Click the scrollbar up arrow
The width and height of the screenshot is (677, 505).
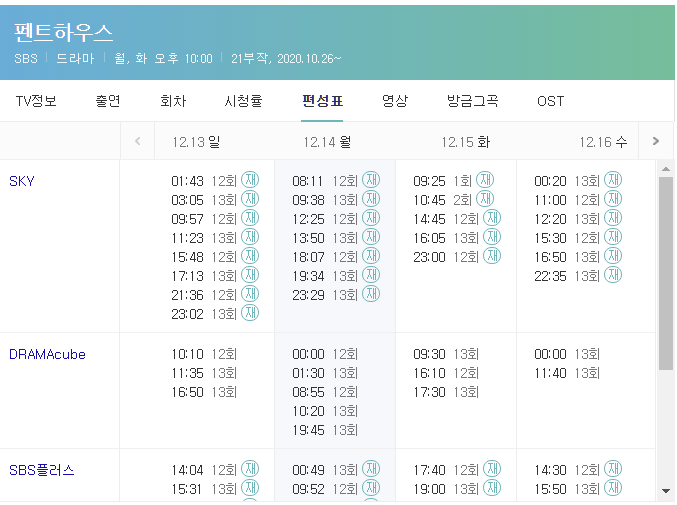(666, 169)
